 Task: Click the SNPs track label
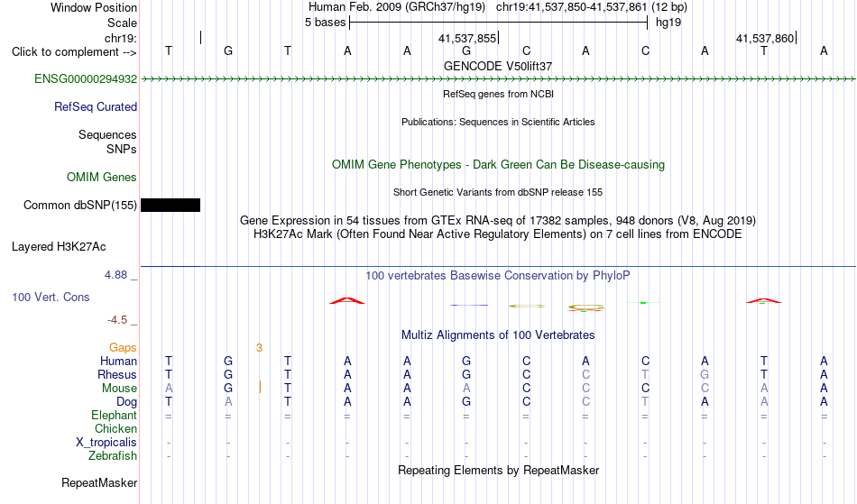coord(122,149)
